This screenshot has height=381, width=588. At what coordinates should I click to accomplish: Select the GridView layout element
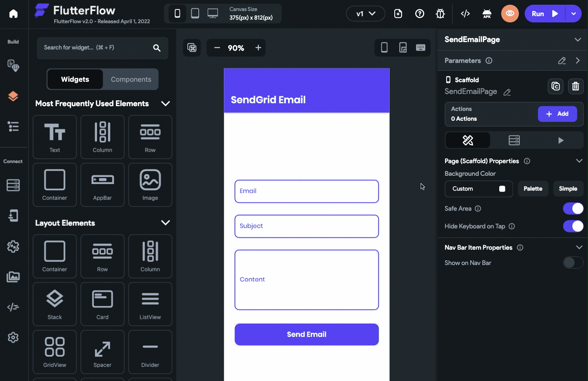tap(55, 351)
